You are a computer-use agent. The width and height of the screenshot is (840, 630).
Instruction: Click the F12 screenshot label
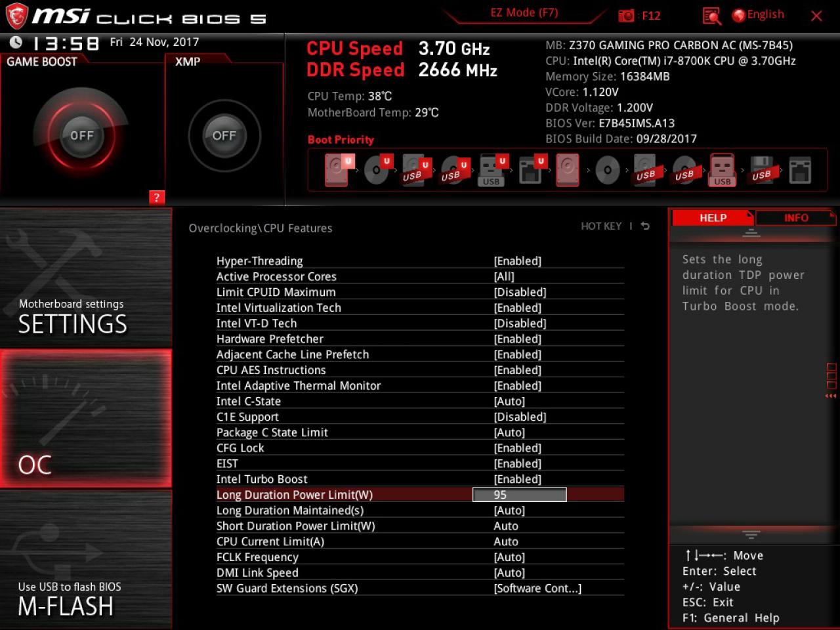[x=651, y=16]
